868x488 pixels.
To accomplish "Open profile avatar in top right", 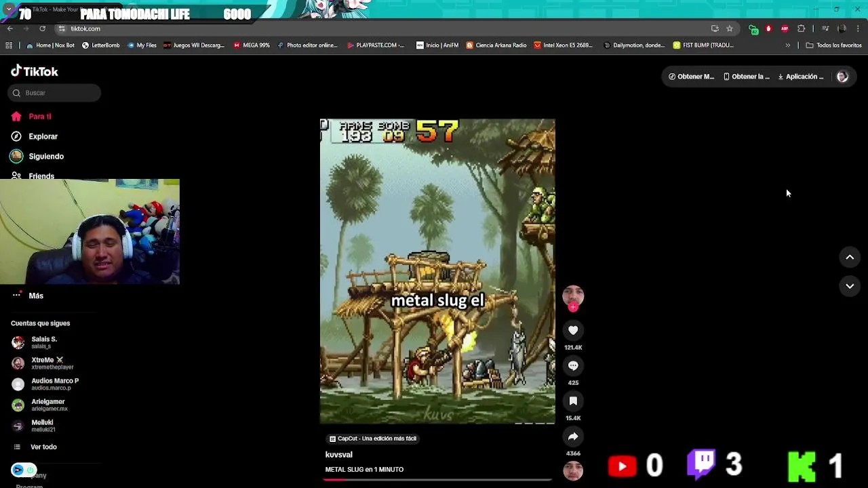I will click(842, 77).
